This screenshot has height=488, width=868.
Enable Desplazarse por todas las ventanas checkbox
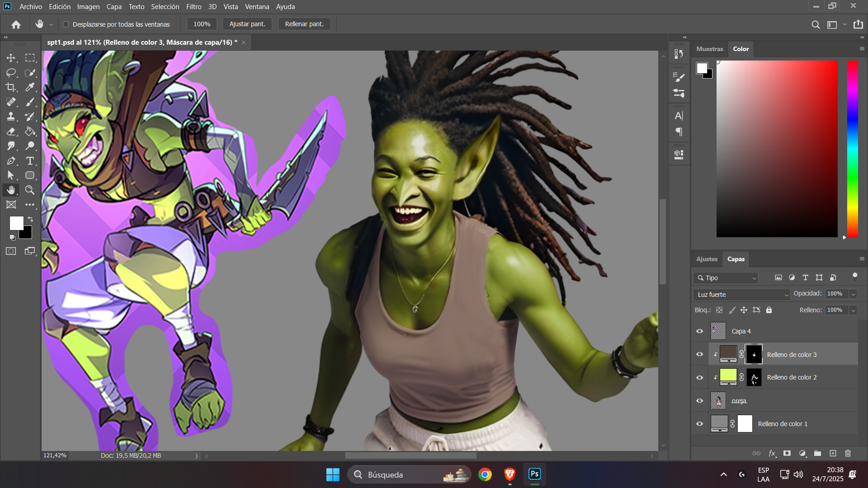[66, 24]
